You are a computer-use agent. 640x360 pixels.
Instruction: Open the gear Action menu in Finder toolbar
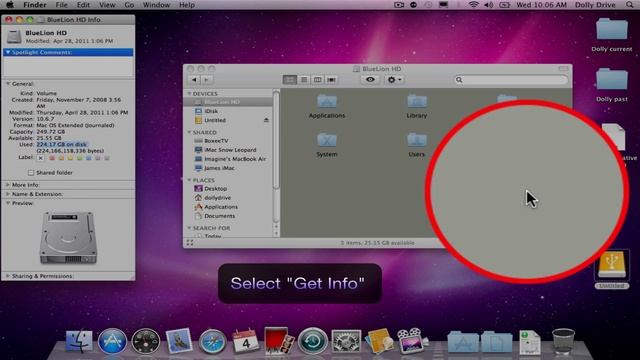coord(394,80)
